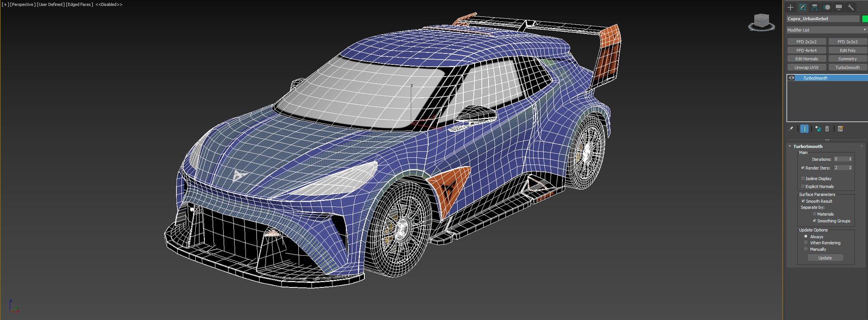Viewport: 868px width, 320px height.
Task: Open the <<Disabled>> viewport filter menu
Action: point(109,5)
